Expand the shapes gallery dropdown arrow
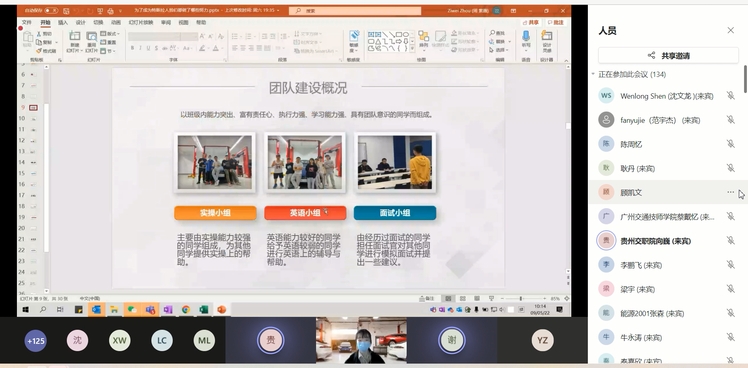The width and height of the screenshot is (748, 368). click(x=413, y=49)
